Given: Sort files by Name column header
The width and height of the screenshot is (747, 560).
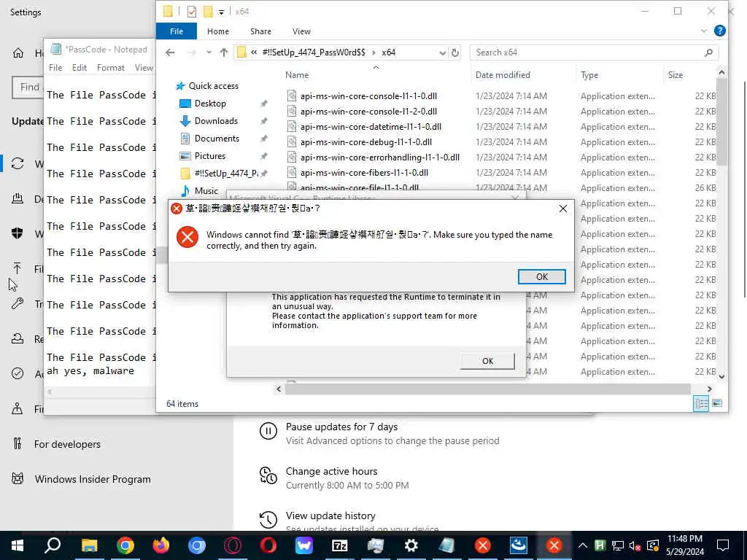Looking at the screenshot, I should click(x=297, y=75).
